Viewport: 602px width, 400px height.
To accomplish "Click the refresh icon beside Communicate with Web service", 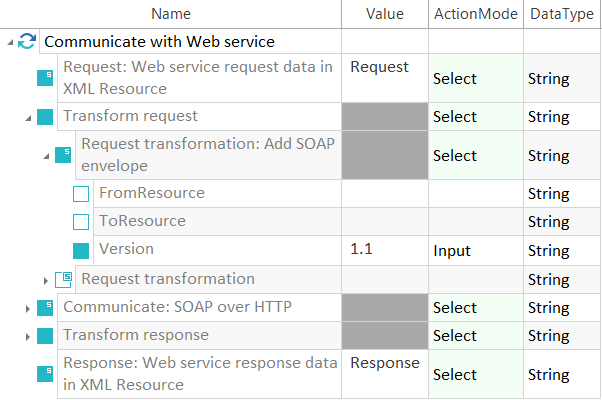I will (27, 41).
